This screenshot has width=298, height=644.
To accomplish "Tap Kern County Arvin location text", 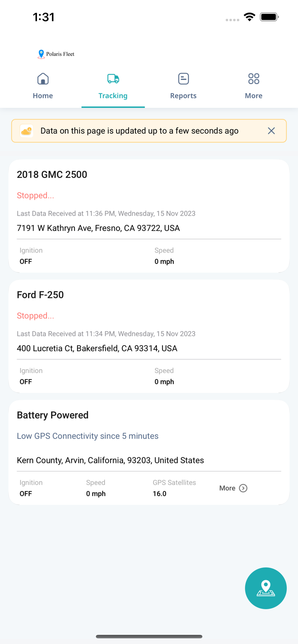I will tap(111, 460).
